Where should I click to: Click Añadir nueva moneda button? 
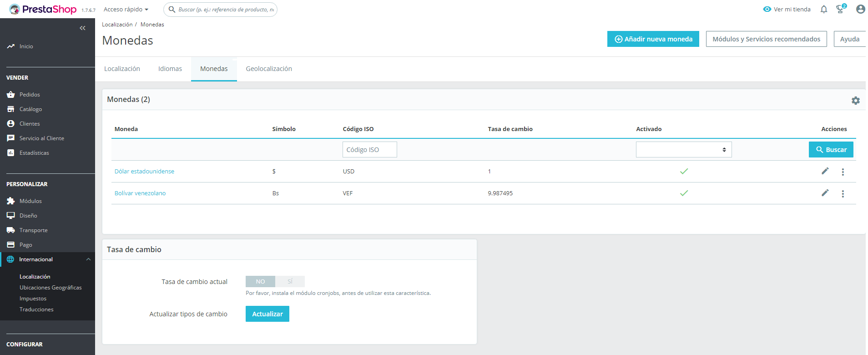point(653,39)
